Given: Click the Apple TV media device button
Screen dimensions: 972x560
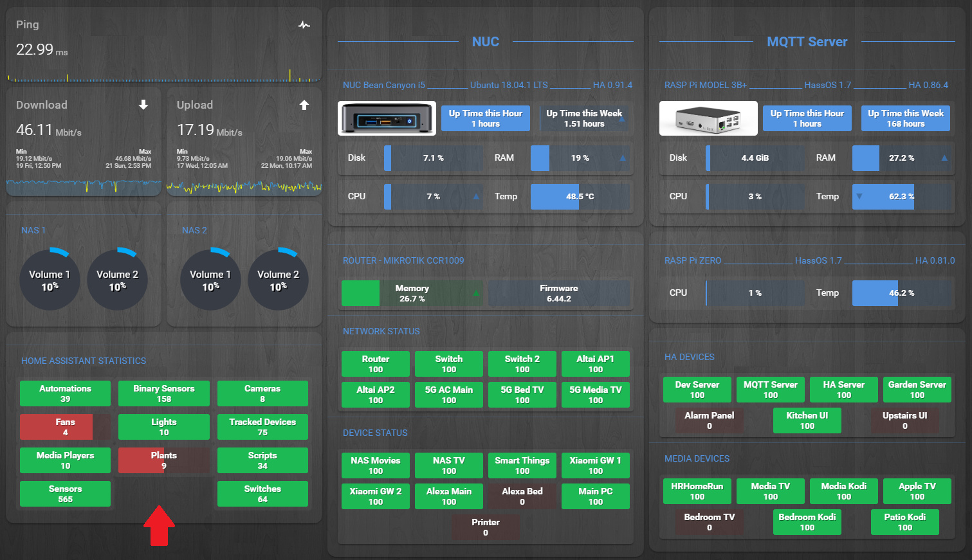Looking at the screenshot, I should 917,491.
